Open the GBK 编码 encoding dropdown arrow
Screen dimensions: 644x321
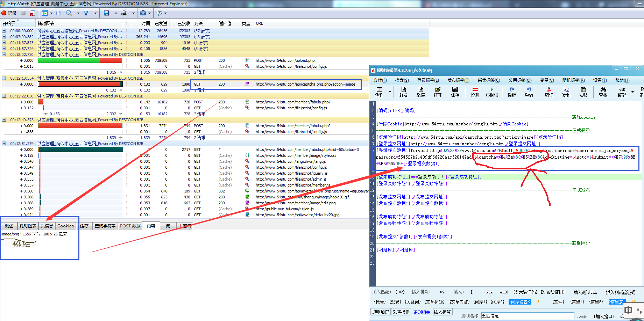tap(632, 92)
